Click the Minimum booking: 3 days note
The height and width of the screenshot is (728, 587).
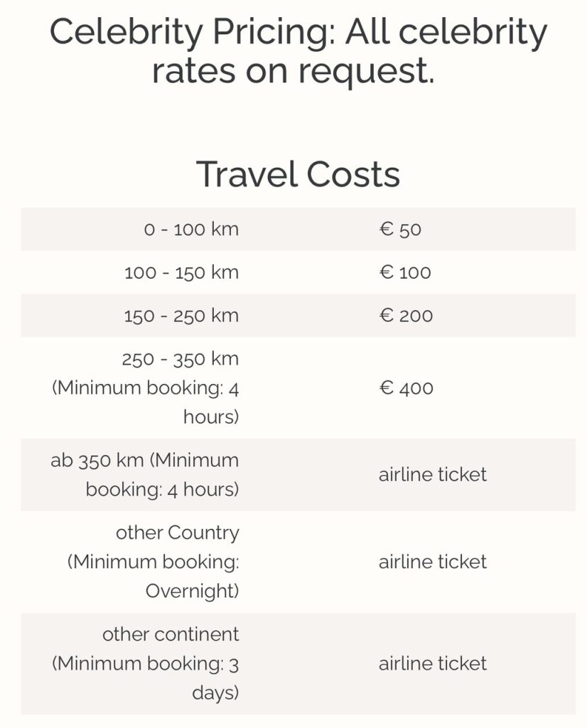[146, 678]
